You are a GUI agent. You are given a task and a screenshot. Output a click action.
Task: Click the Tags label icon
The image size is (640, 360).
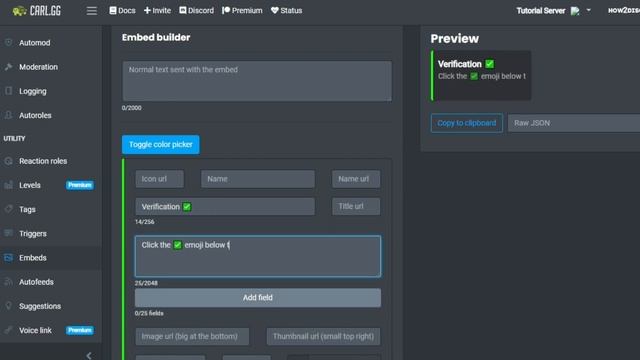pos(9,209)
